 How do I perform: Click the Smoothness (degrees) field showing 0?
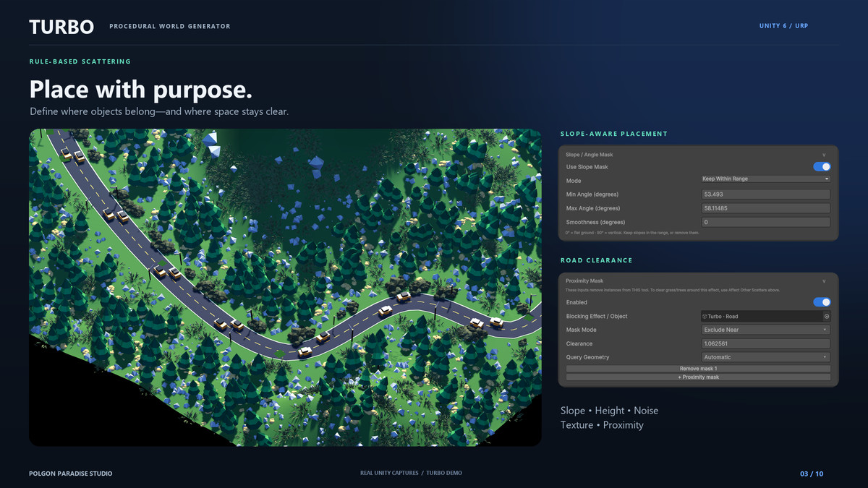765,222
